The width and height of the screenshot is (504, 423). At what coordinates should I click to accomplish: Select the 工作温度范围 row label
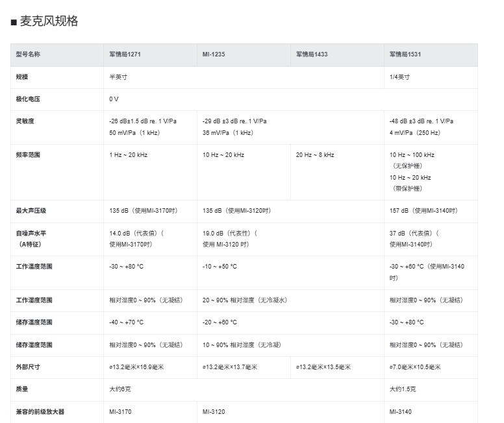34,267
